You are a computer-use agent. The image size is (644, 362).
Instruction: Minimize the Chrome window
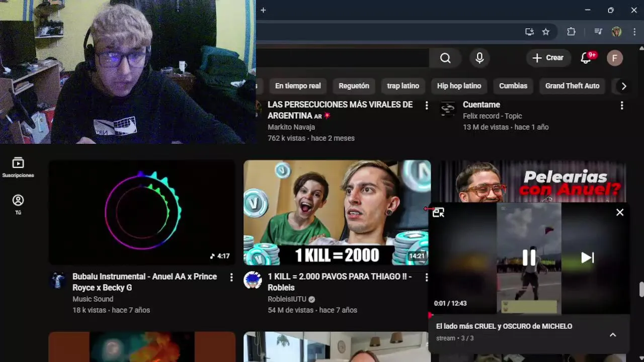coord(588,10)
